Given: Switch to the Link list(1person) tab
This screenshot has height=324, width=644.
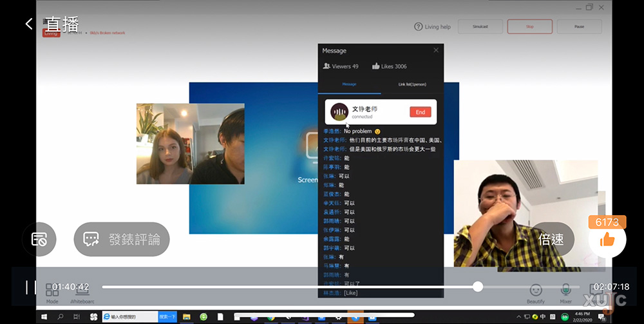Looking at the screenshot, I should click(412, 84).
